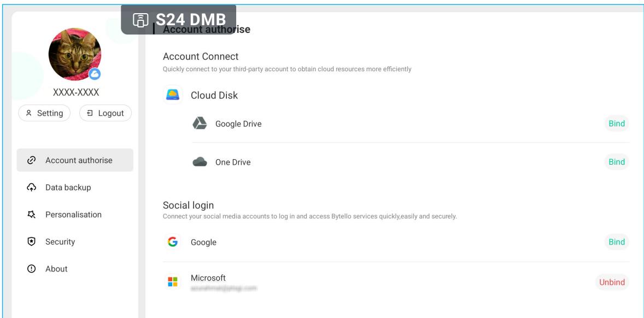The width and height of the screenshot is (644, 318).
Task: Select Account authorise in sidebar
Action: click(x=75, y=160)
